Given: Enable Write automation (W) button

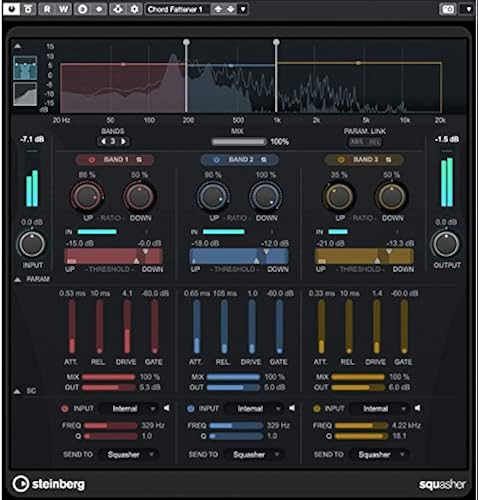Looking at the screenshot, I should coord(63,9).
